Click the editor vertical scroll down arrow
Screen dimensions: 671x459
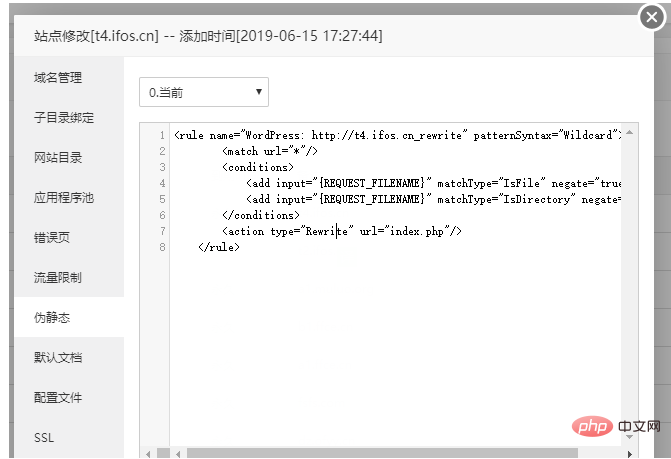tap(629, 437)
